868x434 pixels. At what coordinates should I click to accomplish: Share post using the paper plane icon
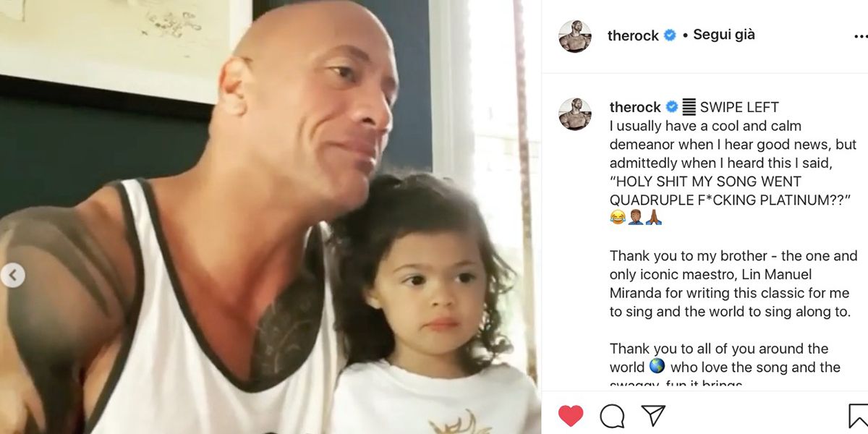point(653,415)
